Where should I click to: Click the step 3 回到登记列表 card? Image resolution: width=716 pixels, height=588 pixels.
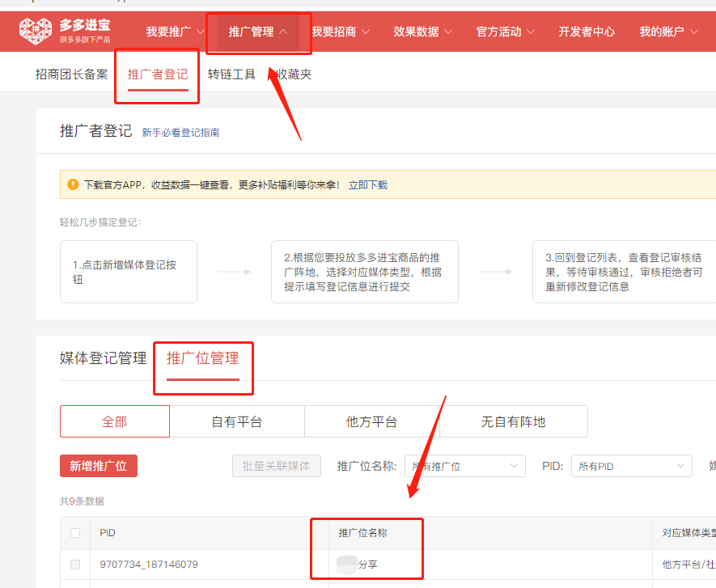click(625, 272)
